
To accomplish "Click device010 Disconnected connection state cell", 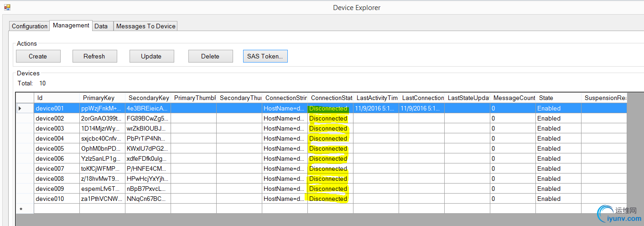I will point(330,199).
